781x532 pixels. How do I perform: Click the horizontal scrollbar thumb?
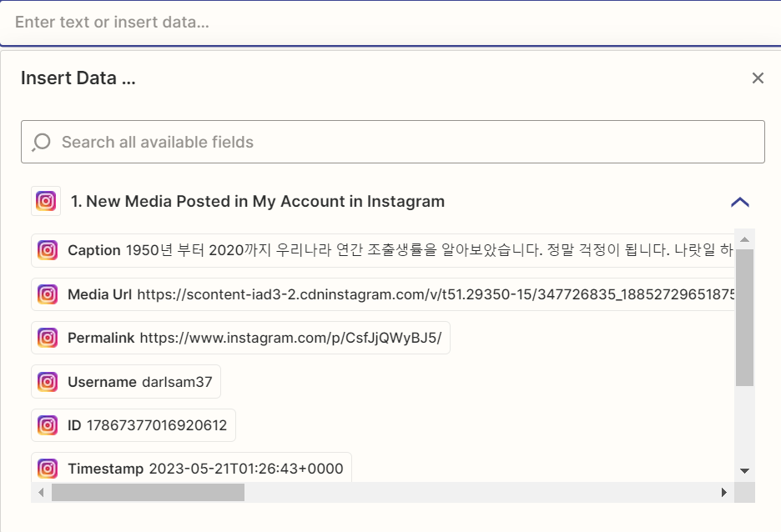tap(148, 492)
